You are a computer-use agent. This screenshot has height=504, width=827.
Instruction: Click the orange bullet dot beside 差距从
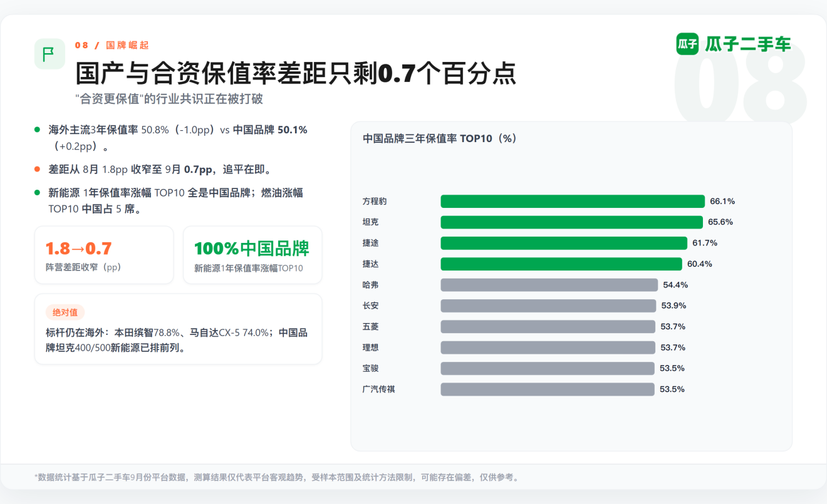(x=38, y=170)
